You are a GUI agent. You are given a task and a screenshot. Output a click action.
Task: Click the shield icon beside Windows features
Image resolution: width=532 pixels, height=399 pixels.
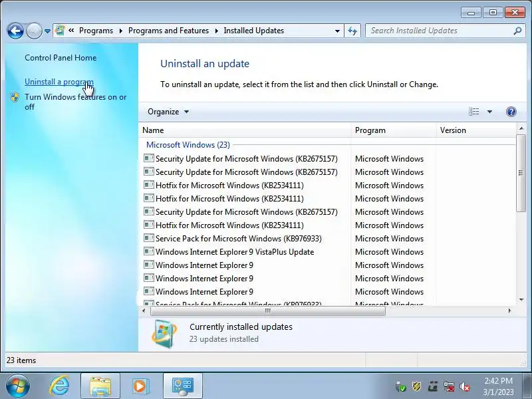pyautogui.click(x=15, y=97)
